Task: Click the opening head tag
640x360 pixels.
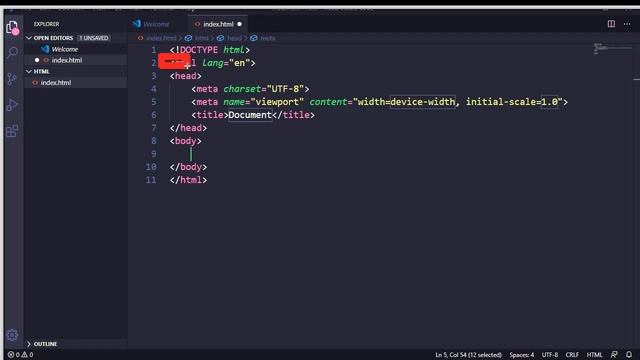Action: pos(186,76)
